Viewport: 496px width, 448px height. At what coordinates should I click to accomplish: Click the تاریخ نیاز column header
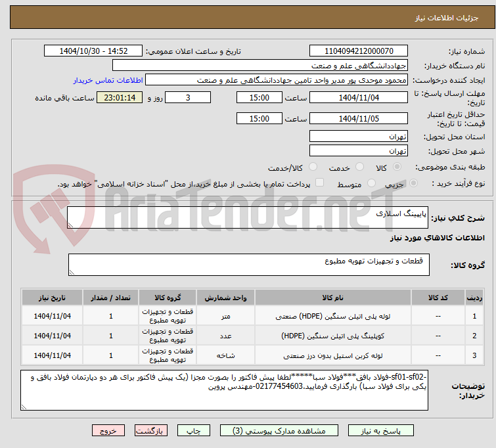tap(52, 298)
